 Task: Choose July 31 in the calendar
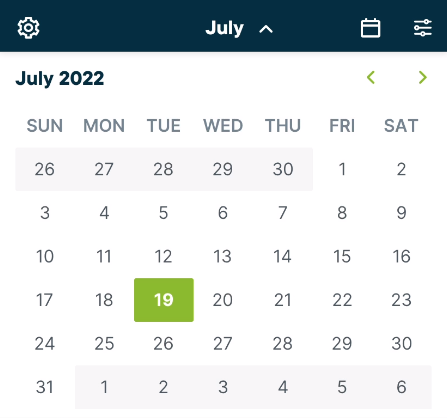pyautogui.click(x=45, y=387)
